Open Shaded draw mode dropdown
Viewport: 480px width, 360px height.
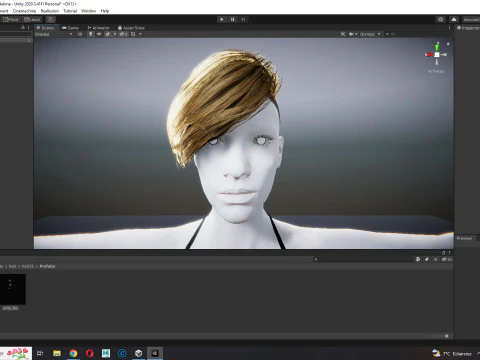point(54,34)
